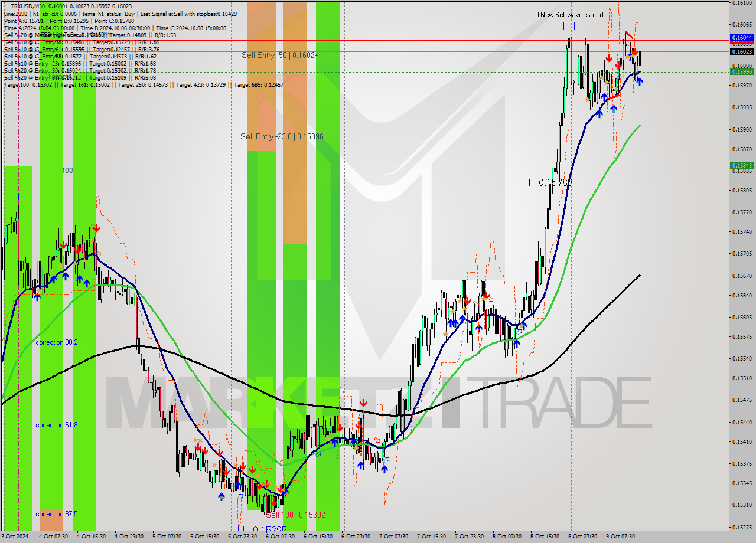This screenshot has width=756, height=543.
Task: Click the 0.15440 price axis label
Action: tap(742, 422)
